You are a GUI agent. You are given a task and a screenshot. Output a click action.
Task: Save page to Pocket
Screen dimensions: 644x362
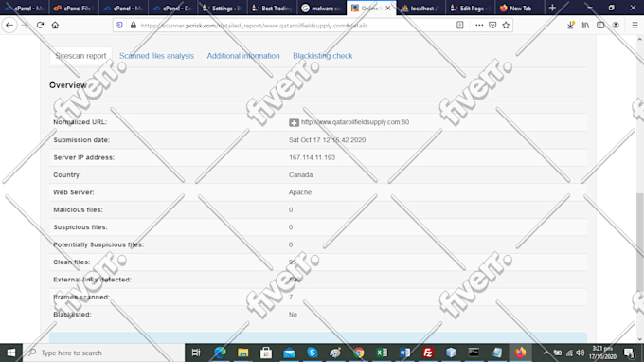click(x=492, y=25)
